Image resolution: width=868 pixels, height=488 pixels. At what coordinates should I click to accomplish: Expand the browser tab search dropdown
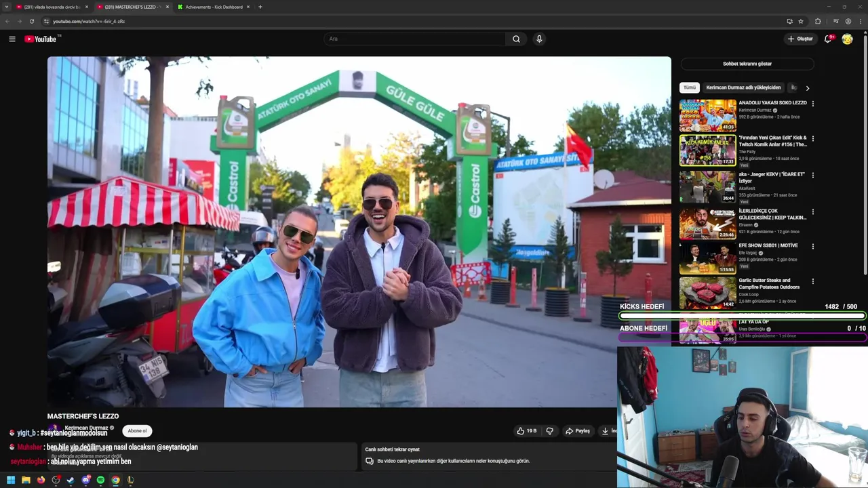(6, 7)
